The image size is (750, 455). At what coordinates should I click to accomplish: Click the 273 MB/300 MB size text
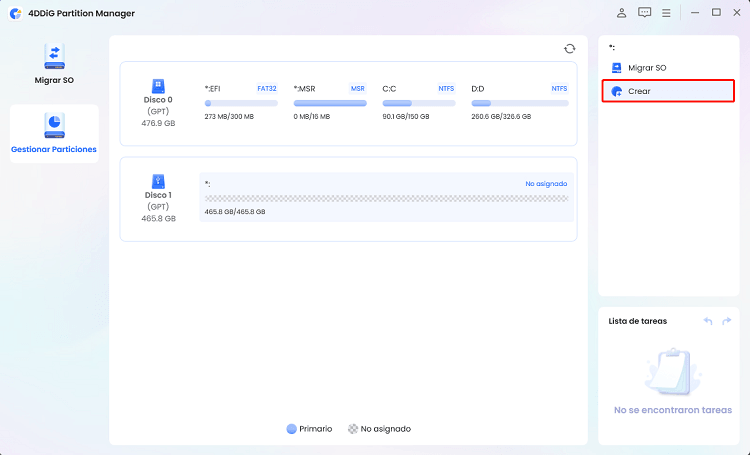pyautogui.click(x=229, y=116)
